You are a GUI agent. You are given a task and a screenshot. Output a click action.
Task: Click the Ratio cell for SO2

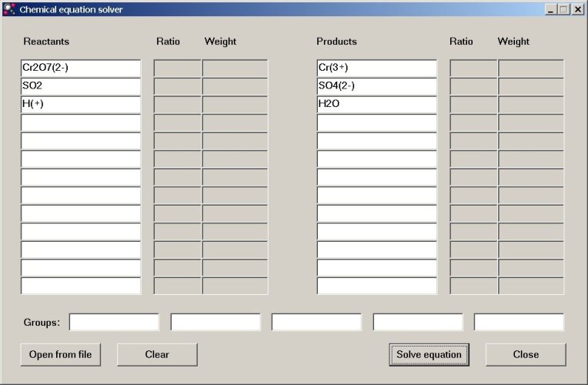(178, 86)
